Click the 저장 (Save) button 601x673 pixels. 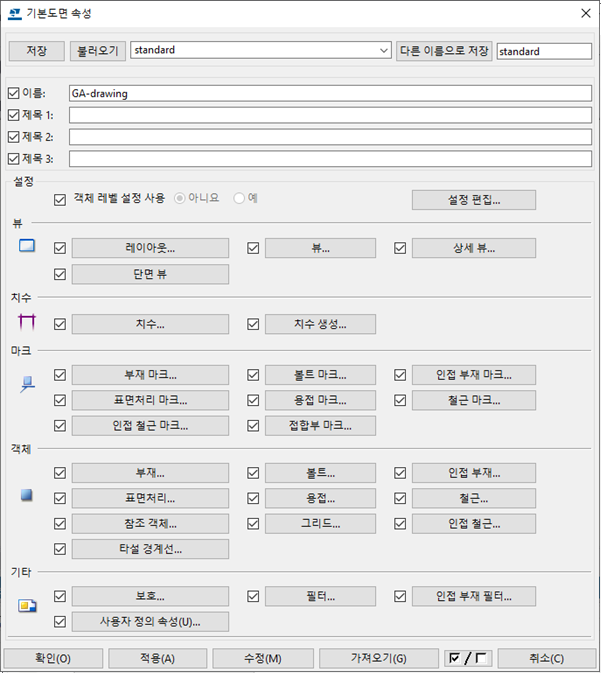coord(37,50)
